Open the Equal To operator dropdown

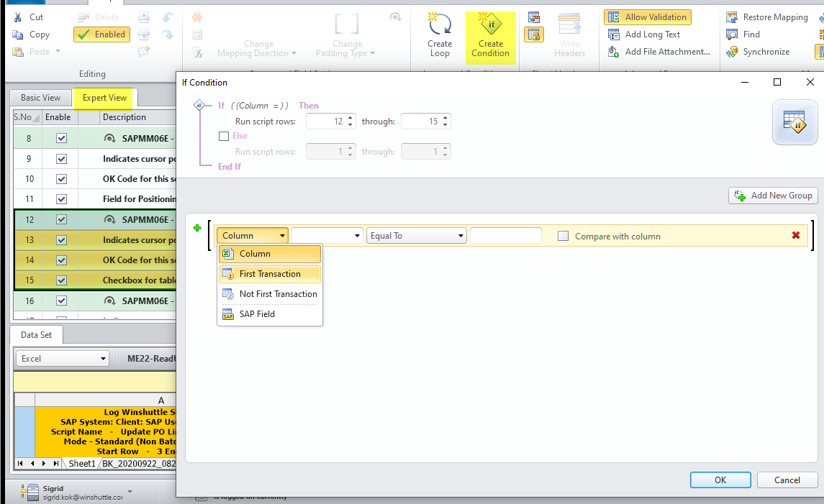pyautogui.click(x=416, y=235)
